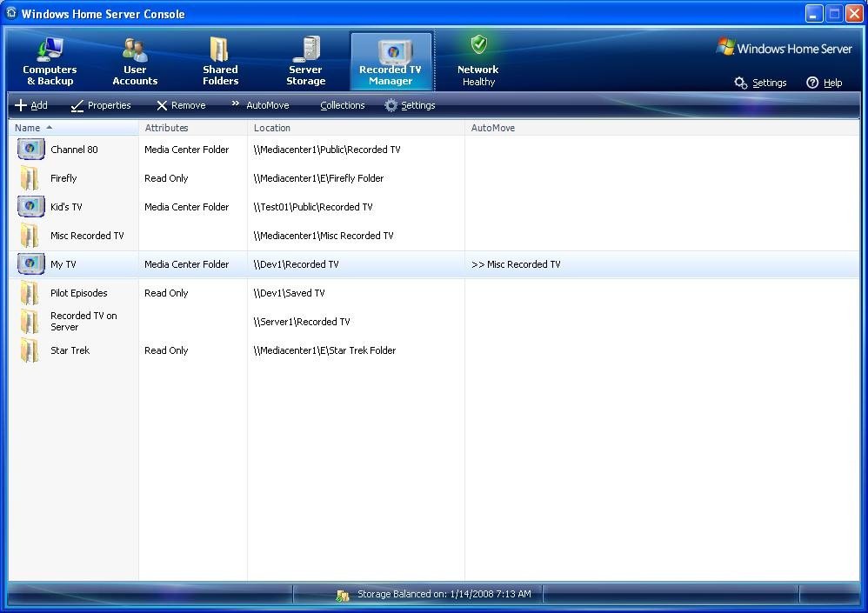The image size is (868, 613).
Task: Click the Misc Recorded TV name text
Action: pyautogui.click(x=87, y=236)
